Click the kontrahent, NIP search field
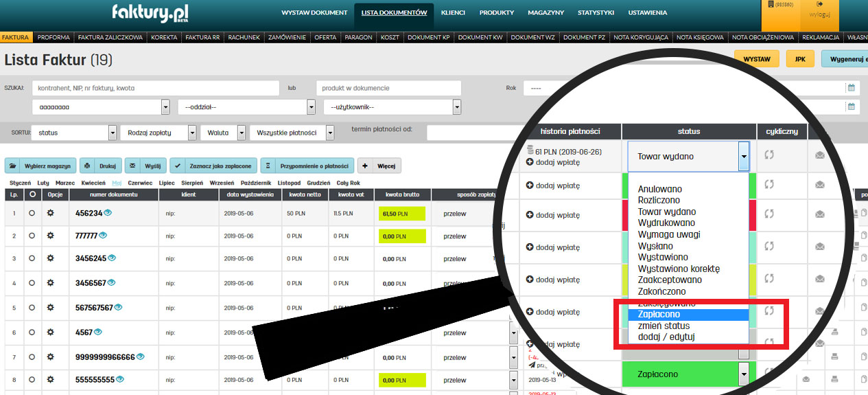Image resolution: width=868 pixels, height=395 pixels. [x=156, y=88]
